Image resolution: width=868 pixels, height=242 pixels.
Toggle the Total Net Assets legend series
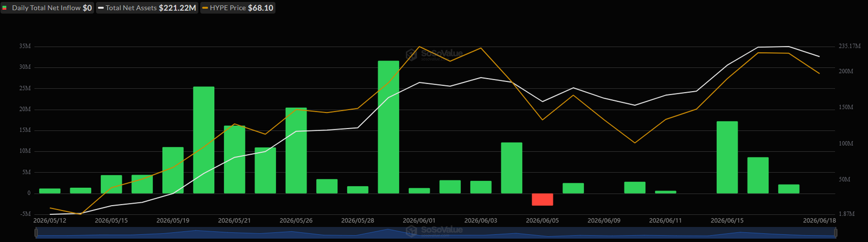coord(147,8)
